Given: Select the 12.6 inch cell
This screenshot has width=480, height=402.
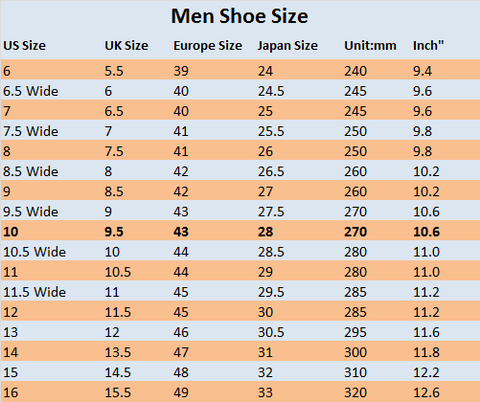Looking at the screenshot, I should pyautogui.click(x=426, y=392).
